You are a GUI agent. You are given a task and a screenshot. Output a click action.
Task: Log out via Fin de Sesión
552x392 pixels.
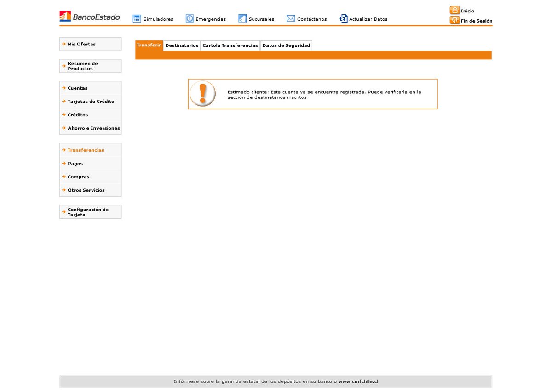point(477,21)
